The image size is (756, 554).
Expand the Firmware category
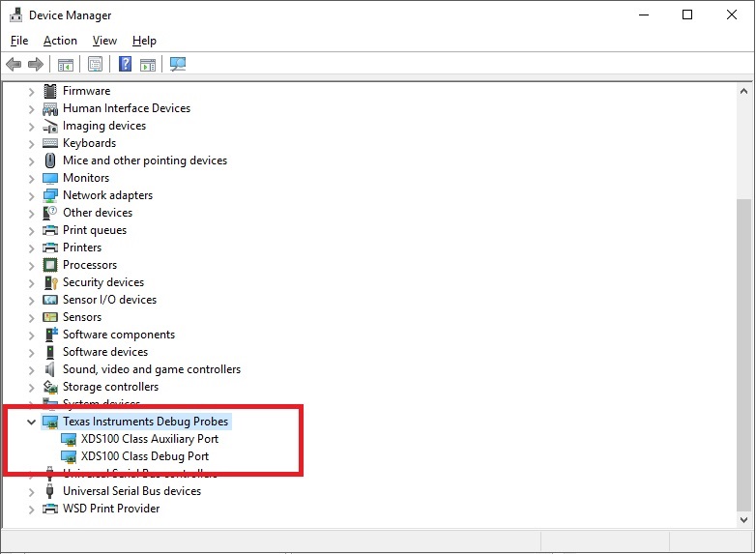[x=31, y=92]
